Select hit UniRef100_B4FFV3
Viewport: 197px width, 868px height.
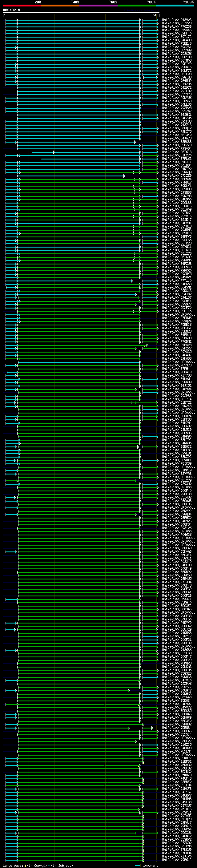[x=177, y=237]
